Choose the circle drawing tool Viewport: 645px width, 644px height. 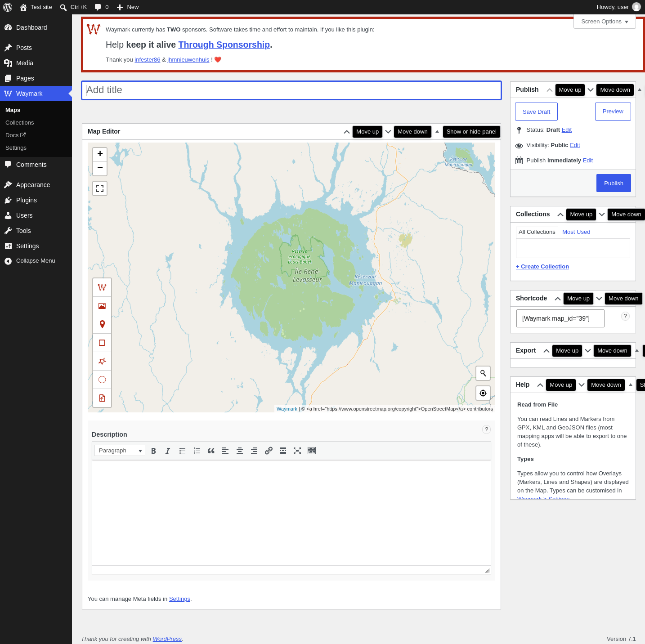[x=102, y=380]
